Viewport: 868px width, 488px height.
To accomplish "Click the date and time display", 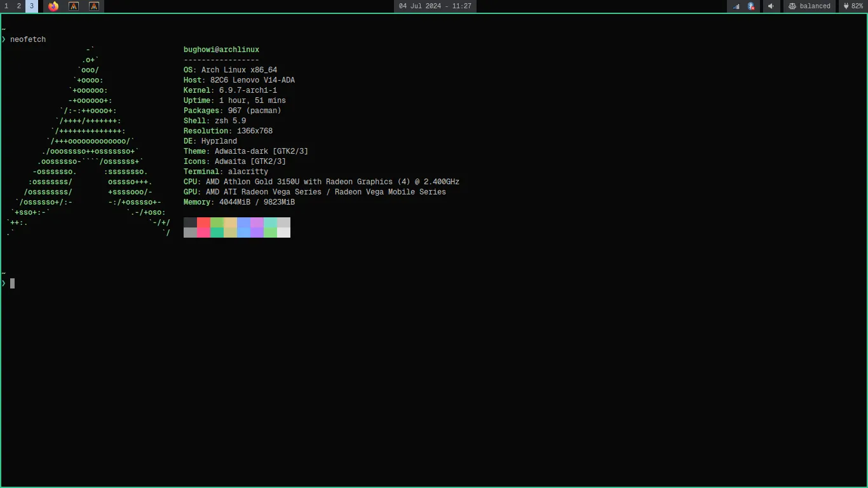I will tap(435, 6).
